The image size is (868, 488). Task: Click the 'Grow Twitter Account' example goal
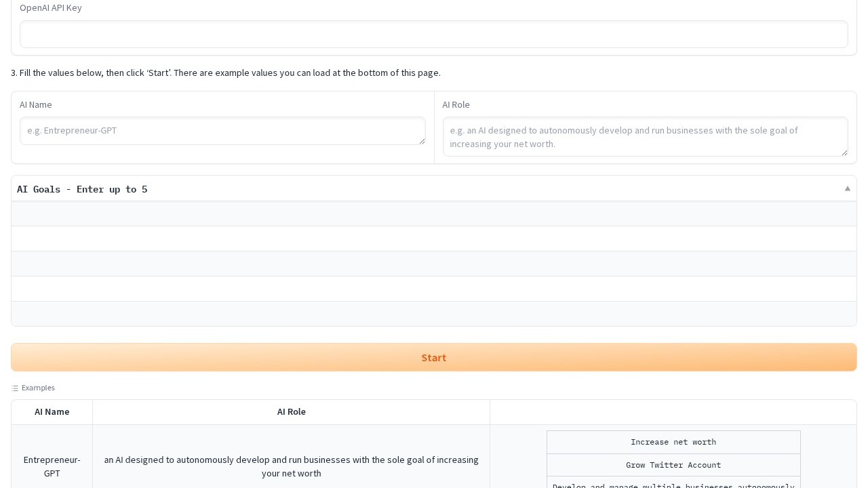[673, 465]
